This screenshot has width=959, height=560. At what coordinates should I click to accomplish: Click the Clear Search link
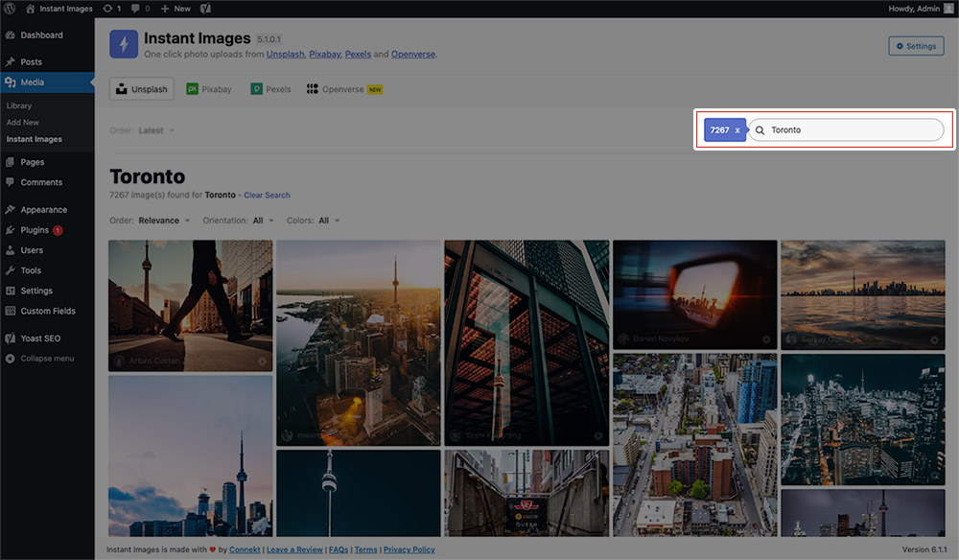(267, 195)
